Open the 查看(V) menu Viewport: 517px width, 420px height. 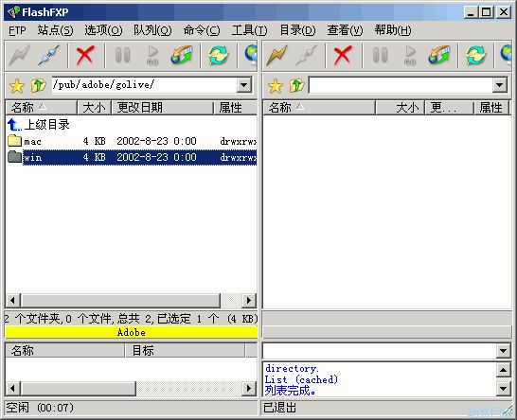pos(346,30)
